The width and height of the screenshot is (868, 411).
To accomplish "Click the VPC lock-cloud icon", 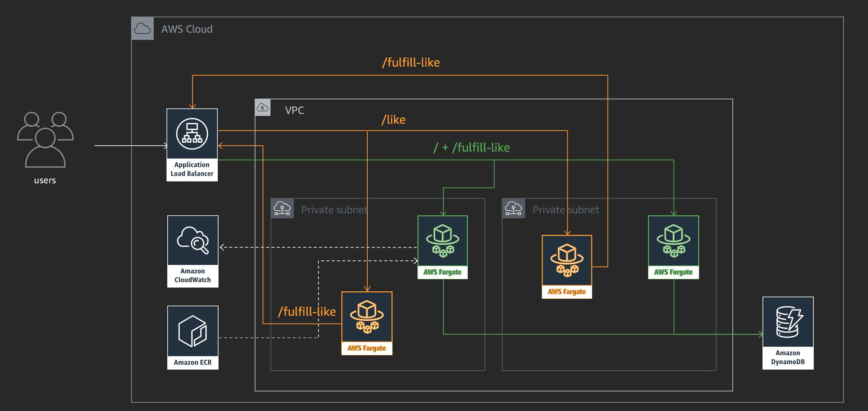I will coord(263,108).
